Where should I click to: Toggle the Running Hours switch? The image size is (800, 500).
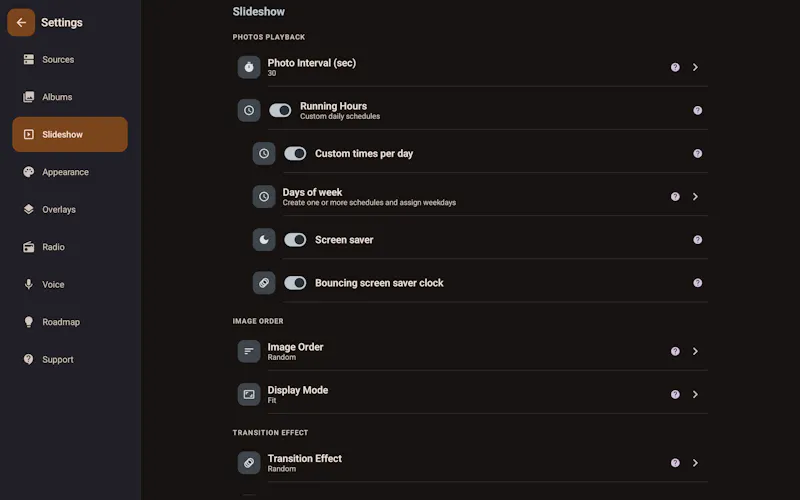[280, 110]
